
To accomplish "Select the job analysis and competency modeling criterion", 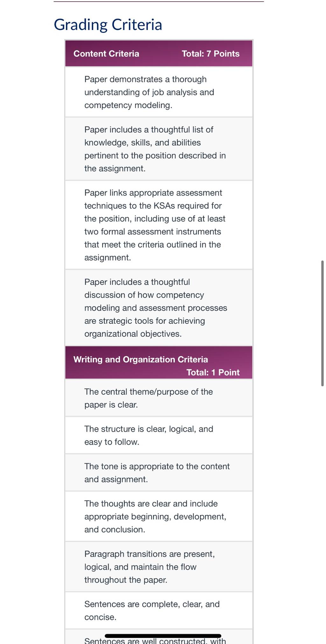I will pyautogui.click(x=159, y=92).
